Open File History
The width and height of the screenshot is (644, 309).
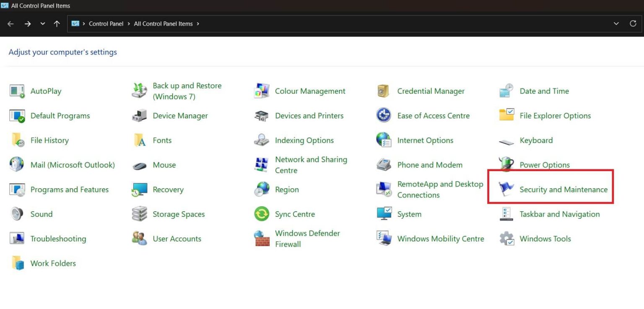49,140
